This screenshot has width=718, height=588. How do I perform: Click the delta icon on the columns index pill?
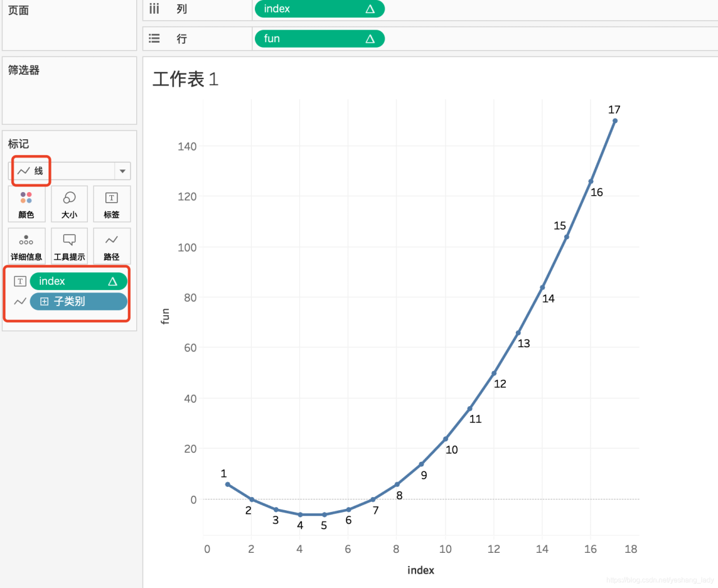tap(370, 9)
